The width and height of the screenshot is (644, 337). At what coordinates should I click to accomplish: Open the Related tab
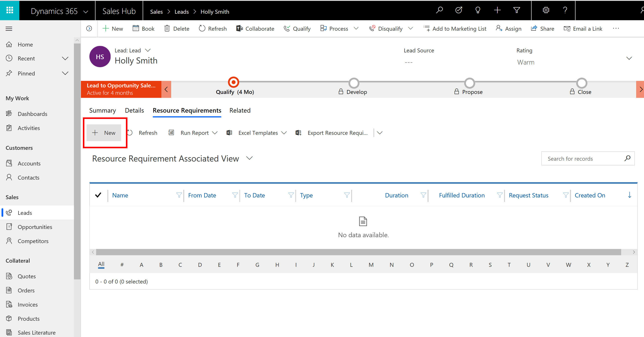pos(240,110)
